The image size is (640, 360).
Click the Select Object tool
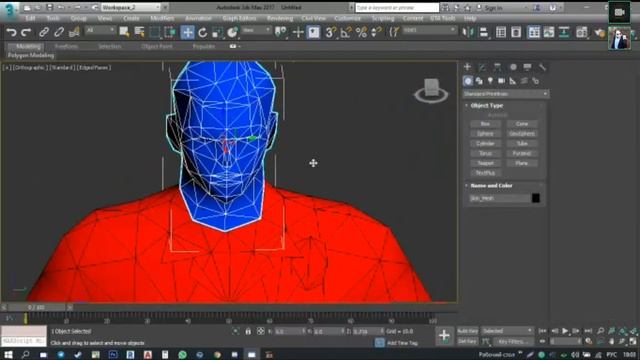(x=124, y=32)
